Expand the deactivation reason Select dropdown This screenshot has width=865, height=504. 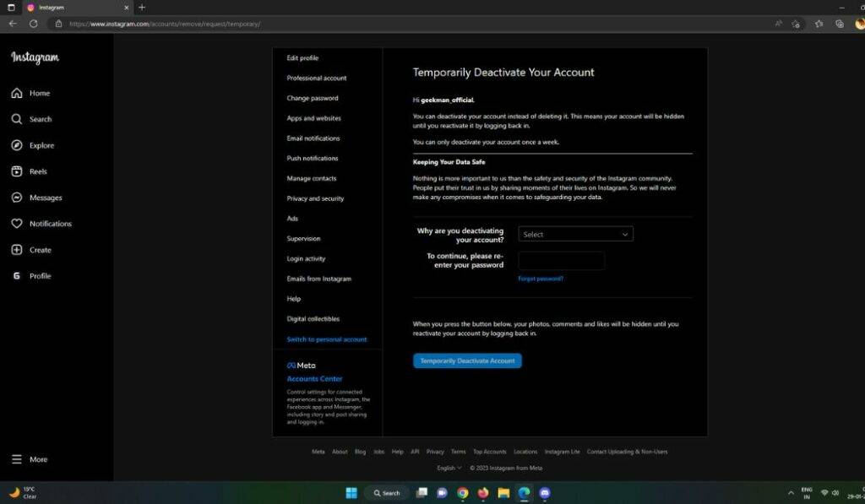click(575, 235)
